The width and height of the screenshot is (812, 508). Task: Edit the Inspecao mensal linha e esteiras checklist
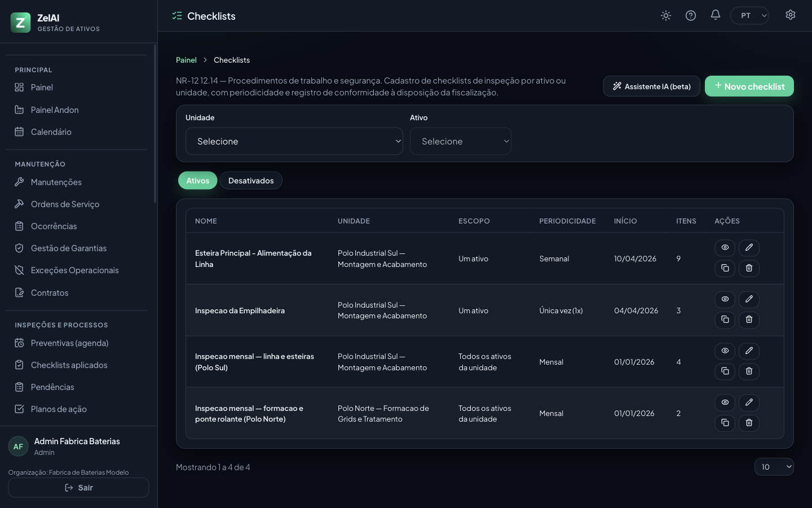pos(749,351)
